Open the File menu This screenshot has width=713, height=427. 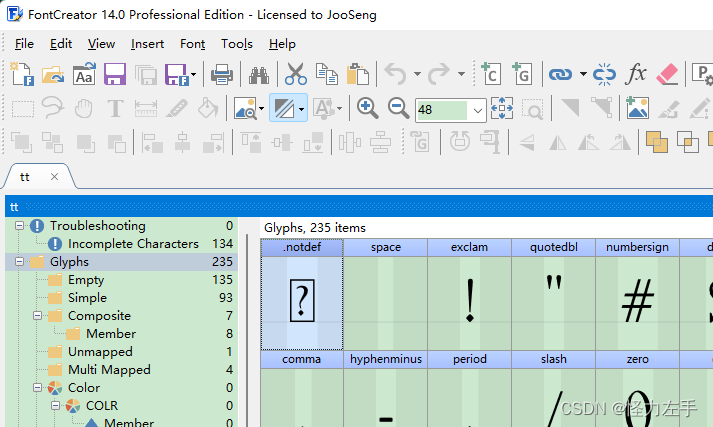coord(24,44)
